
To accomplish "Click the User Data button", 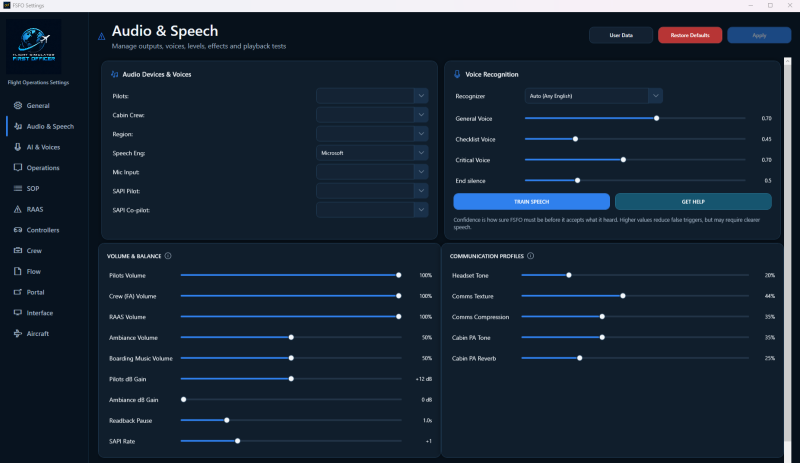I will coord(621,35).
